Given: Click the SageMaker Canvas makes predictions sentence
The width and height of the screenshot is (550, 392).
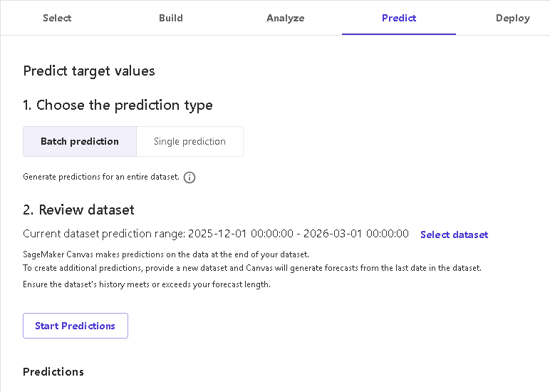Looking at the screenshot, I should pyautogui.click(x=165, y=254).
